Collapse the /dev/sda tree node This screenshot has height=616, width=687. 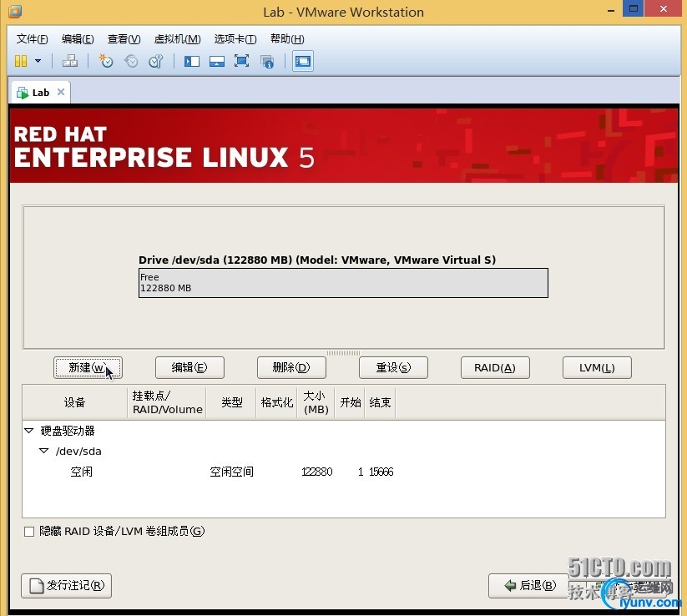[x=43, y=451]
